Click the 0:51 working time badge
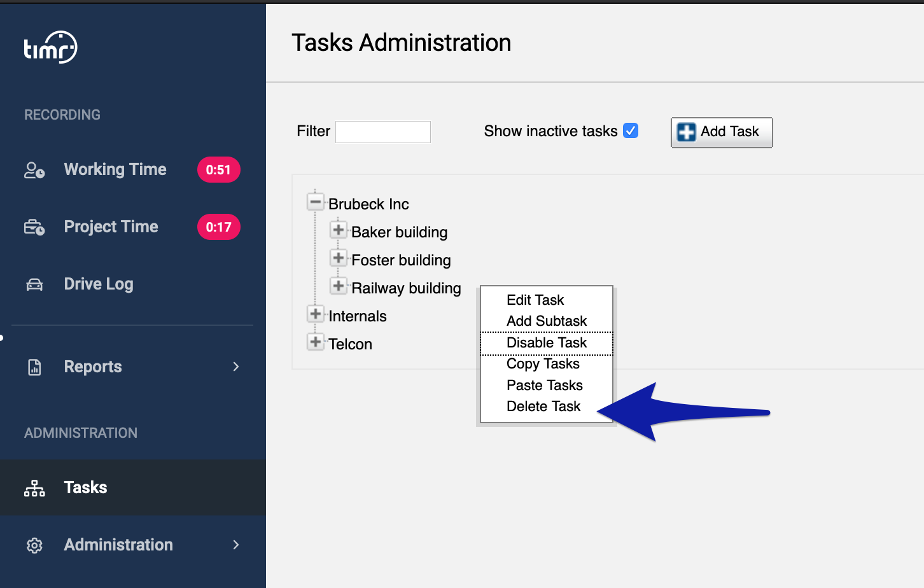This screenshot has height=588, width=924. 218,170
